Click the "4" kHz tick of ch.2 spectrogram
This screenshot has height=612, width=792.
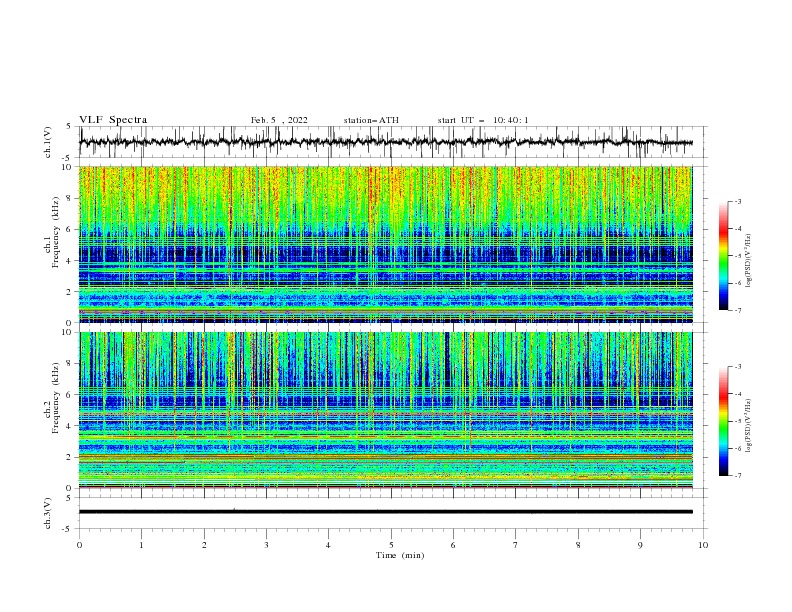[x=70, y=426]
